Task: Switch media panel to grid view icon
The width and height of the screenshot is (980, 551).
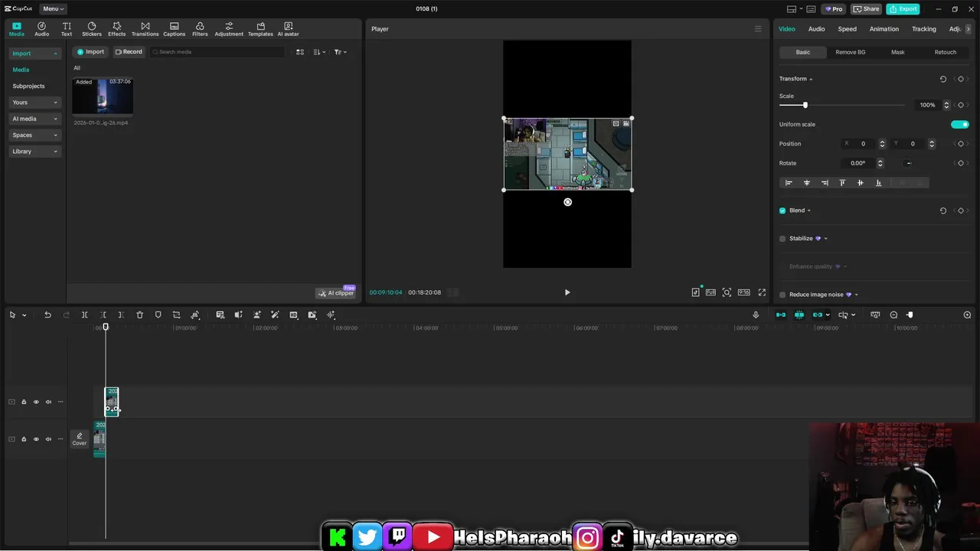Action: point(300,52)
